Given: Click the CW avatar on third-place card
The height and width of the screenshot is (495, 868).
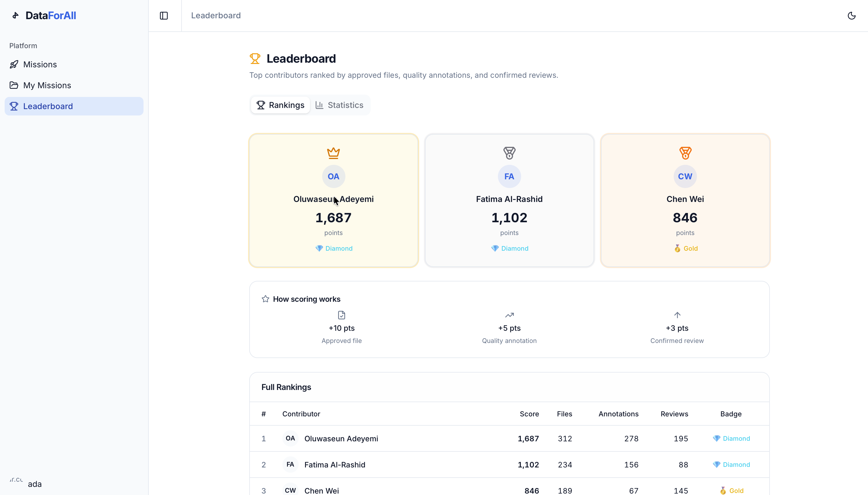Looking at the screenshot, I should (x=685, y=176).
